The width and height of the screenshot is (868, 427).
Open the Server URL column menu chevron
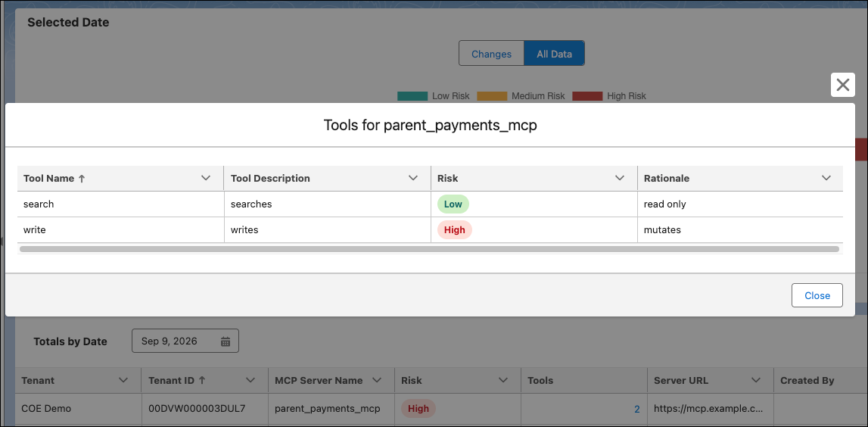tap(756, 380)
